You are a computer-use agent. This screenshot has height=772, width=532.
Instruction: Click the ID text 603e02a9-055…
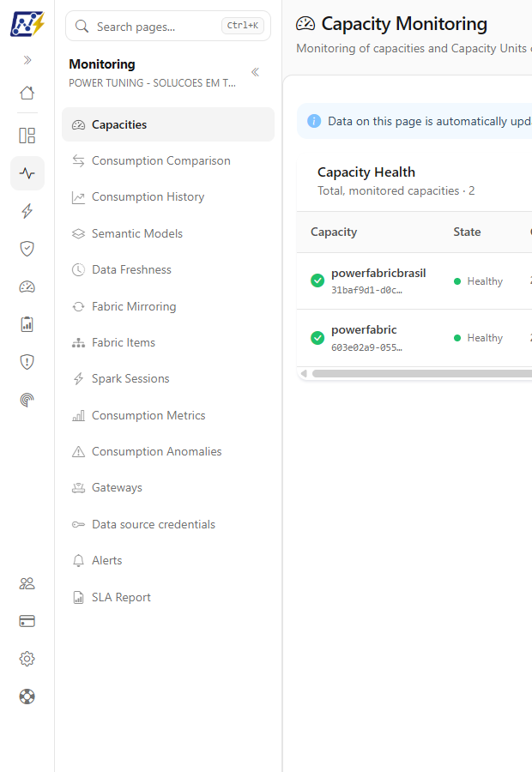coord(366,347)
